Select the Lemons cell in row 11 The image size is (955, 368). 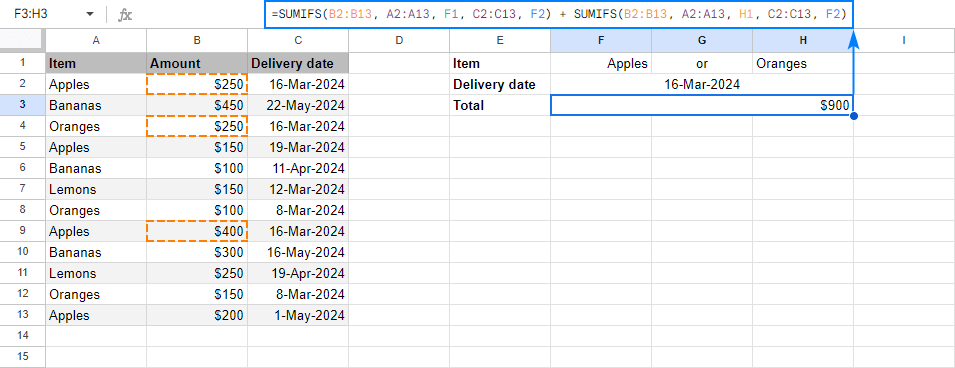[x=96, y=274]
